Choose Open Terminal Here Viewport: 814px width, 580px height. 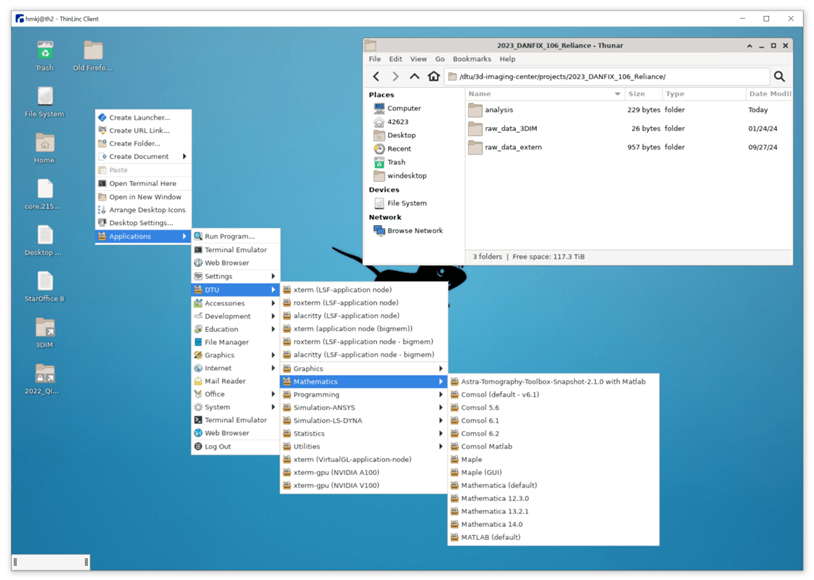tap(143, 183)
